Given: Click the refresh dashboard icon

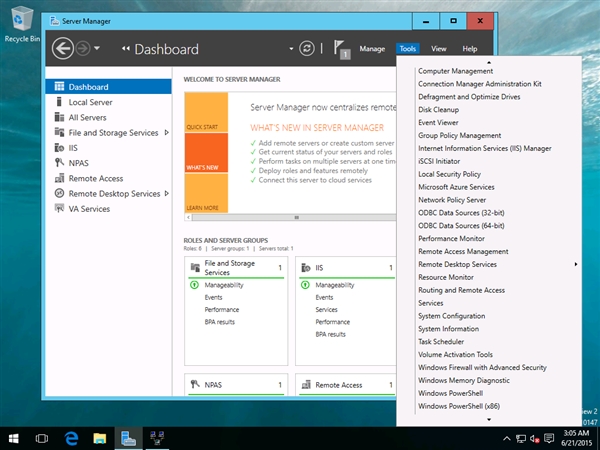Looking at the screenshot, I should [307, 48].
